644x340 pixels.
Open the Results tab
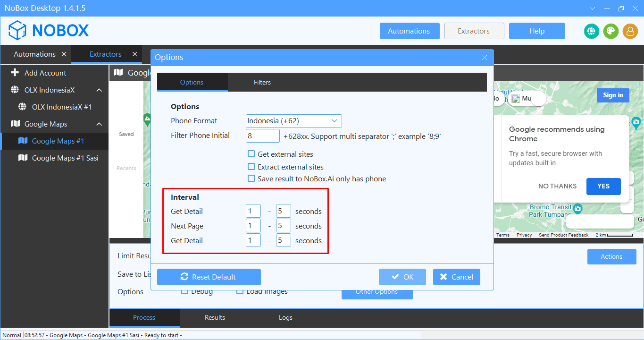click(215, 317)
